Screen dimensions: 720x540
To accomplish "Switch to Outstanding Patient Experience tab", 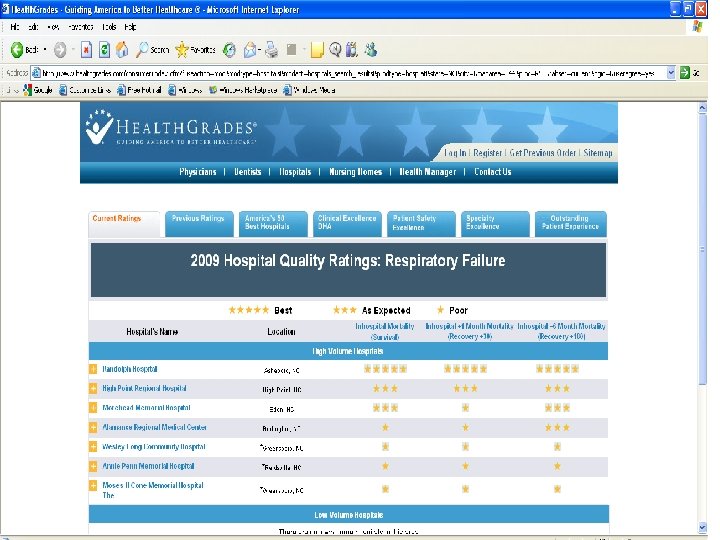I will pos(570,224).
